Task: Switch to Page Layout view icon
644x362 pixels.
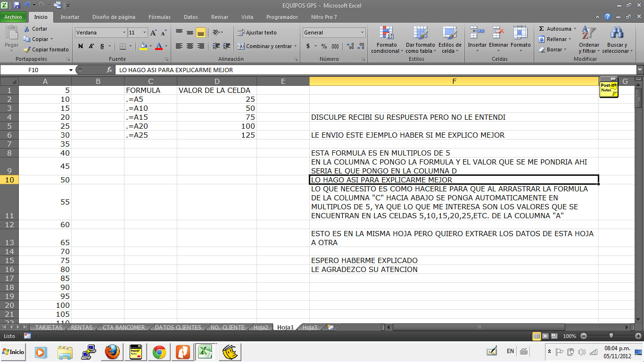Action: (546, 336)
